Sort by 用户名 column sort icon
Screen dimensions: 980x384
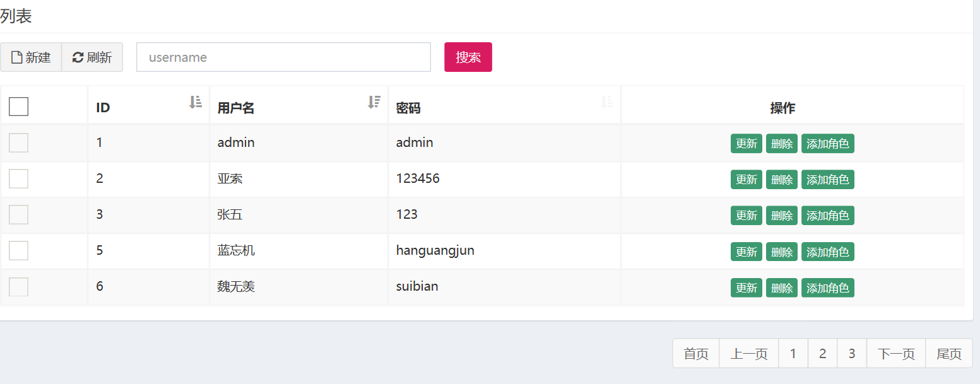coord(374,102)
